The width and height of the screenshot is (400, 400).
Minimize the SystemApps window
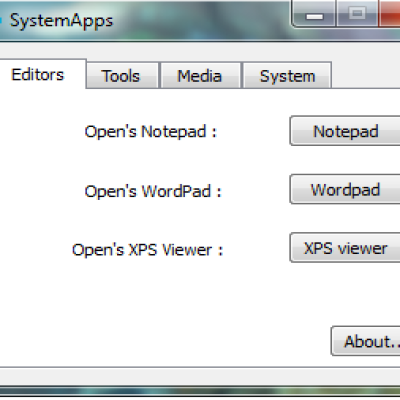314,13
